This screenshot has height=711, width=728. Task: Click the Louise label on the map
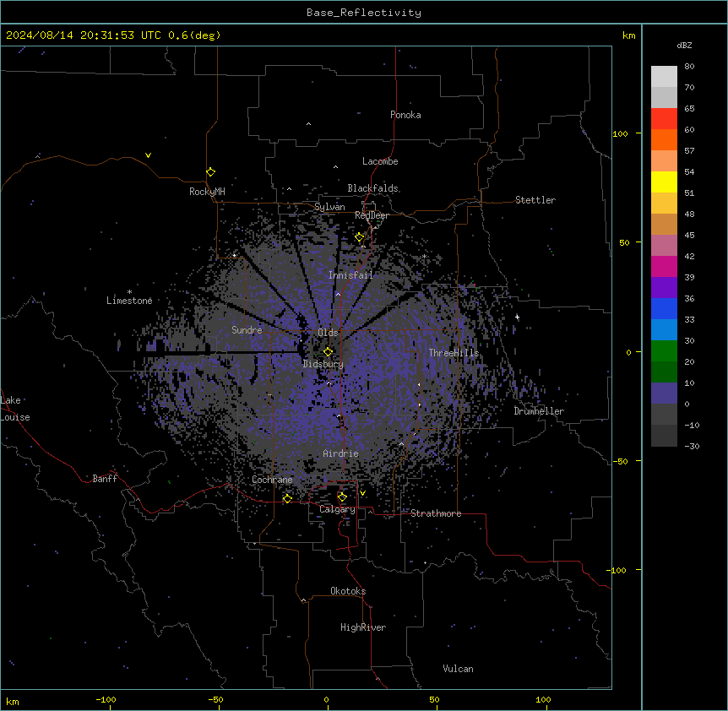pyautogui.click(x=15, y=417)
